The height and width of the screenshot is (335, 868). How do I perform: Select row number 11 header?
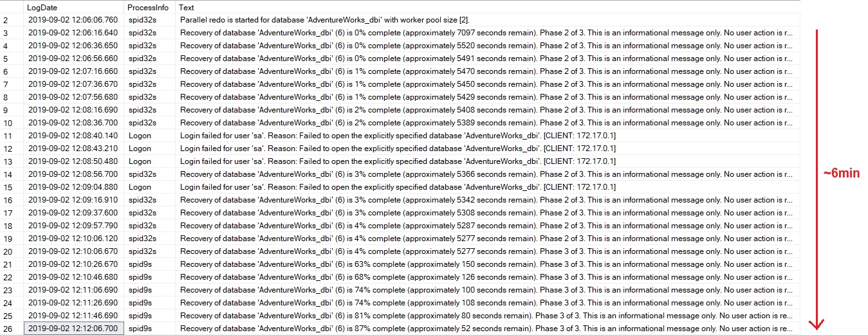8,136
